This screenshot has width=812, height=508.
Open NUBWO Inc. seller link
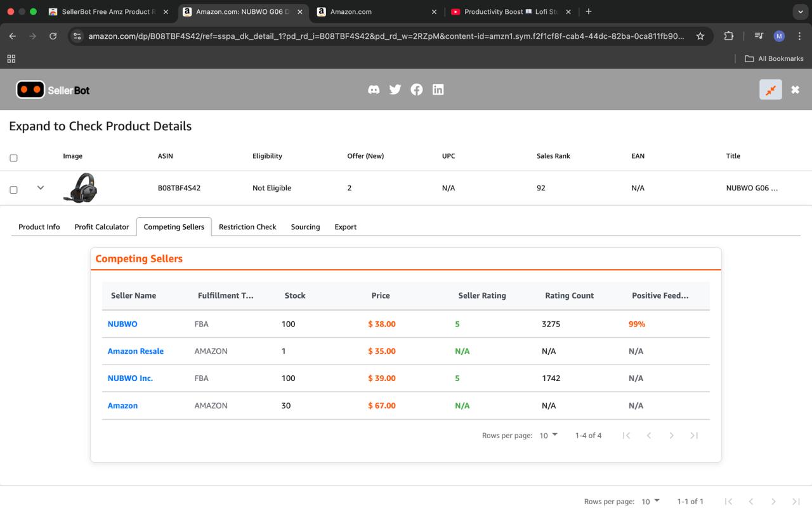pos(130,378)
